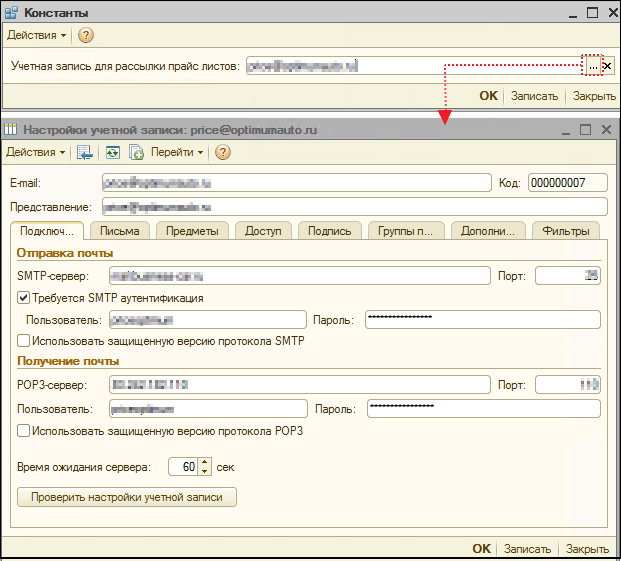Open the Доступ tab

click(263, 231)
